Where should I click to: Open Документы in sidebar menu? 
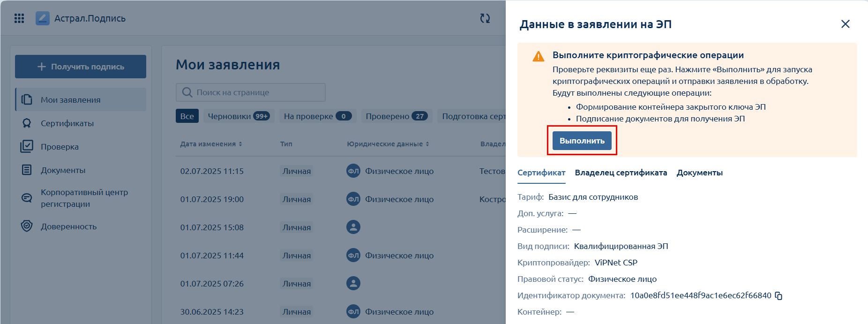click(x=81, y=170)
